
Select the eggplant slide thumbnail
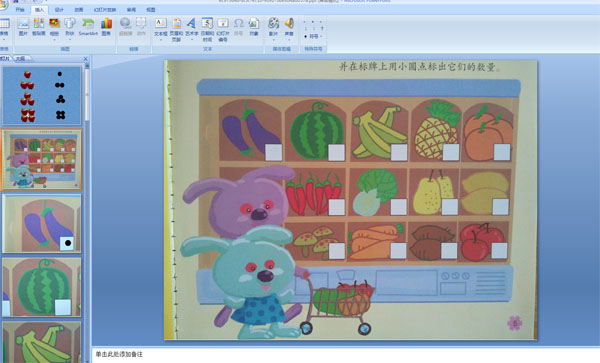(x=42, y=223)
